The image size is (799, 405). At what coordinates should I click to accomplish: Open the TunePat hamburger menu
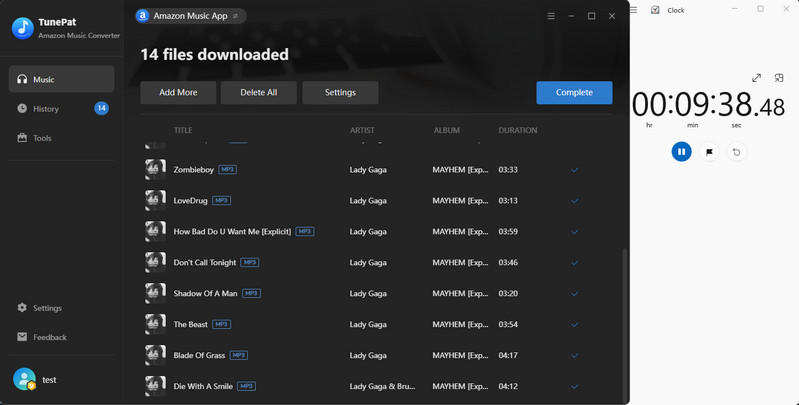coord(551,16)
